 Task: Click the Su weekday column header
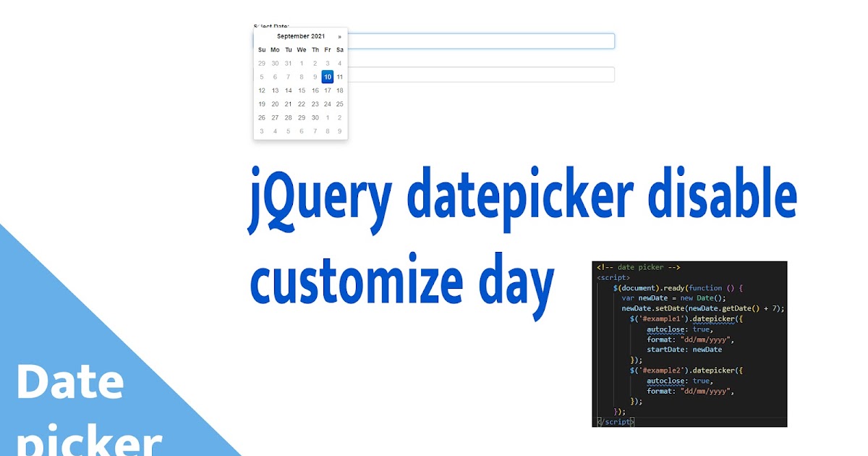(261, 49)
